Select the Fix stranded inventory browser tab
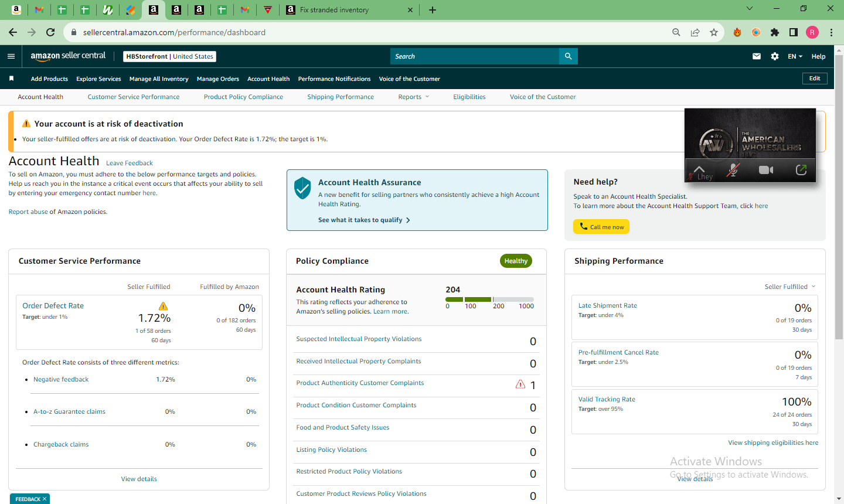Screen dimensions: 844x504 pyautogui.click(x=349, y=10)
